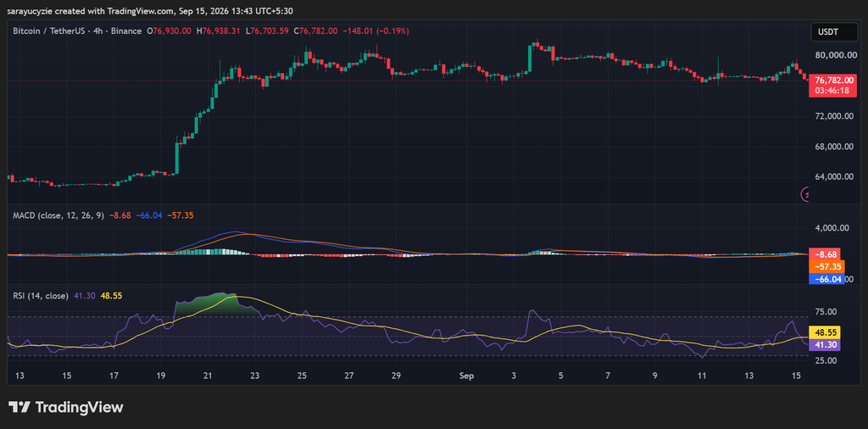Image resolution: width=868 pixels, height=429 pixels.
Task: Click the 17 date label on time axis
Action: click(114, 376)
